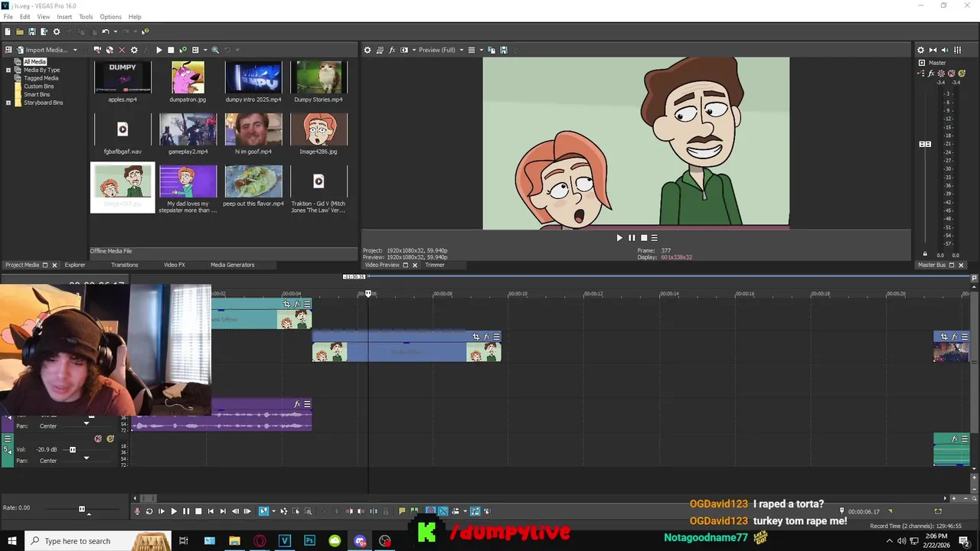Open the Options menu
980x551 pixels.
point(110,16)
